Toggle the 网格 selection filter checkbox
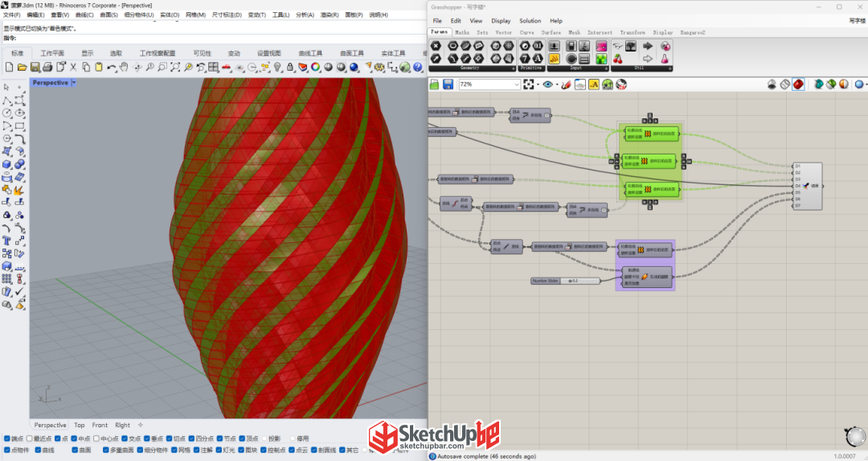The height and width of the screenshot is (461, 868). (x=174, y=450)
